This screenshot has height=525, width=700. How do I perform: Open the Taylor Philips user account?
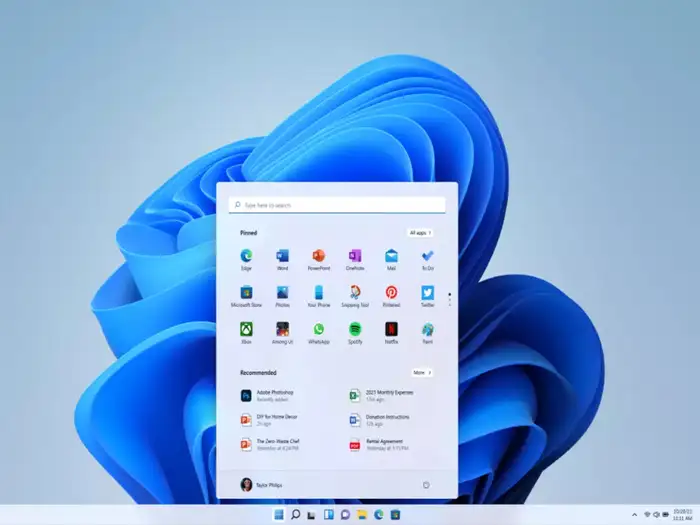[x=262, y=485]
